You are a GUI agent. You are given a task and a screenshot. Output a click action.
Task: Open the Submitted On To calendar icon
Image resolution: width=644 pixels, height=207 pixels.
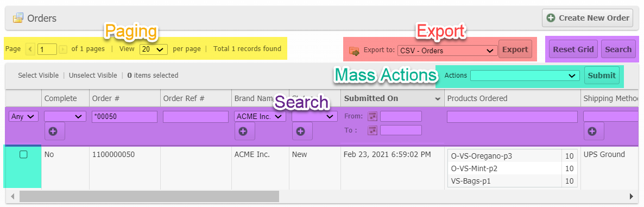[x=372, y=130]
